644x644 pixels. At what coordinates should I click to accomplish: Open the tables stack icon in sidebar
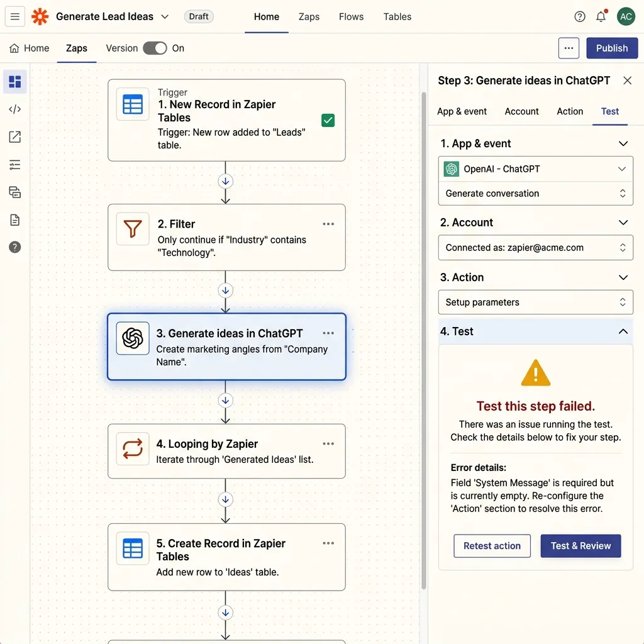(x=15, y=192)
